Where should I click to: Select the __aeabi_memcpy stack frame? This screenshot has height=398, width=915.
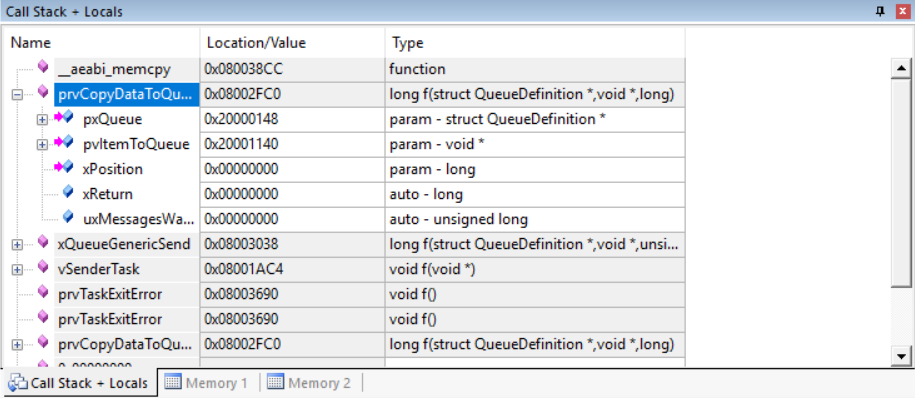click(x=114, y=69)
